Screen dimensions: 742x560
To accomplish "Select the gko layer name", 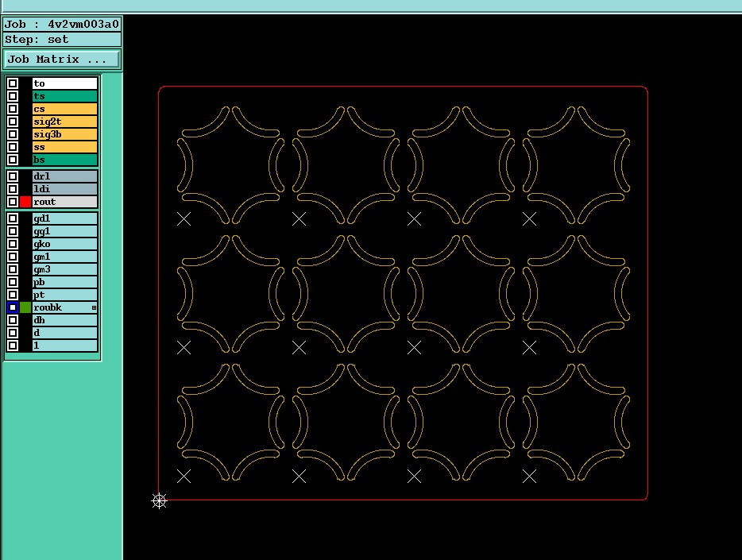I will point(65,244).
